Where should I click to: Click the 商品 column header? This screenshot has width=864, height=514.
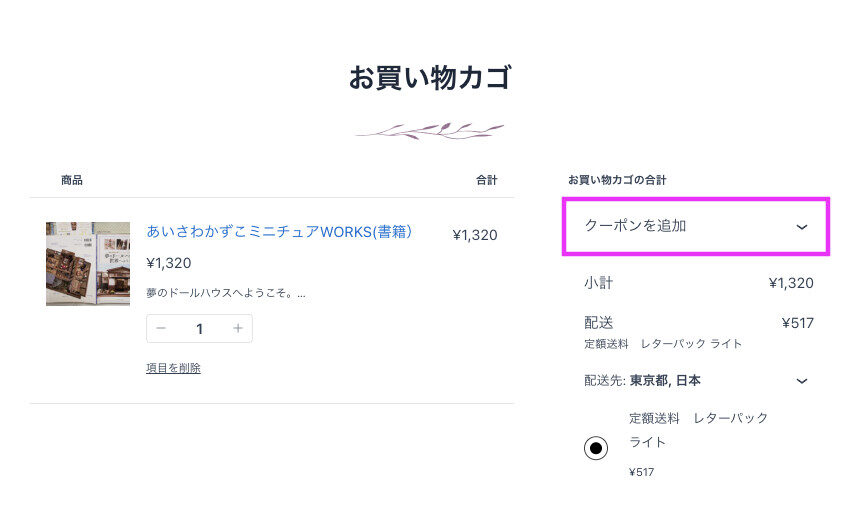point(72,180)
